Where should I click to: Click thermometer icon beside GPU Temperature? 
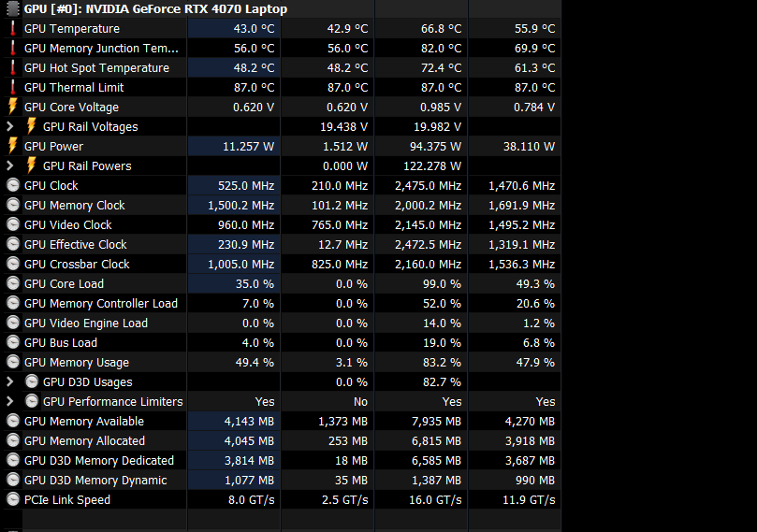point(13,28)
